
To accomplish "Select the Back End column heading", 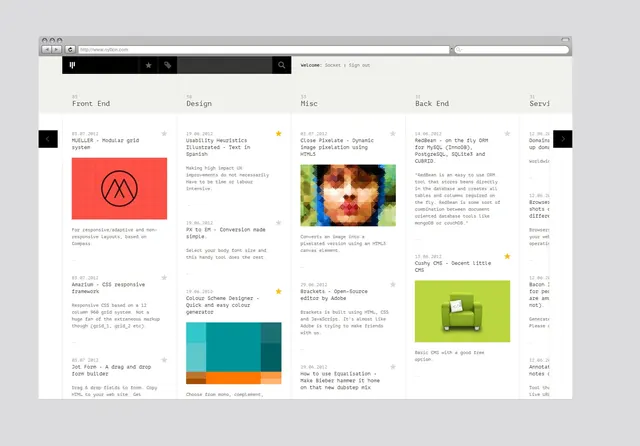I will [x=432, y=104].
